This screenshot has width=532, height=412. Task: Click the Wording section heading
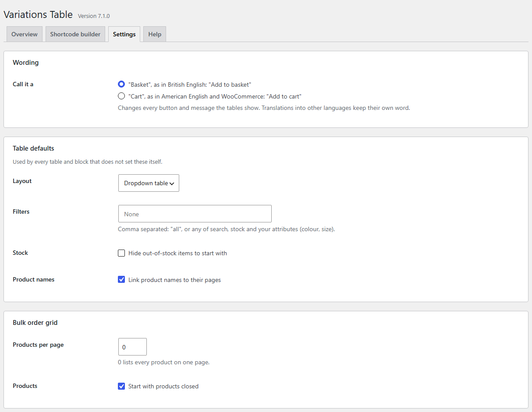[26, 63]
